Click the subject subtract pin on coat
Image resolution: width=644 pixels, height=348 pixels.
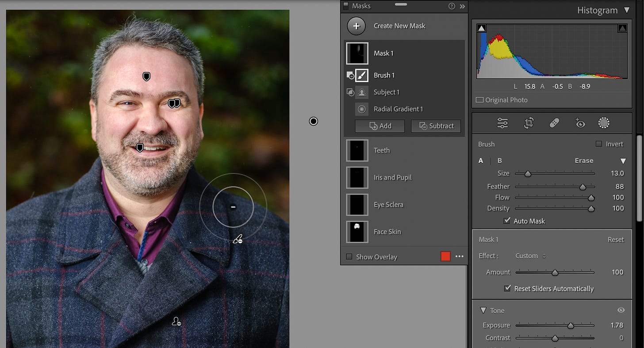tap(176, 321)
